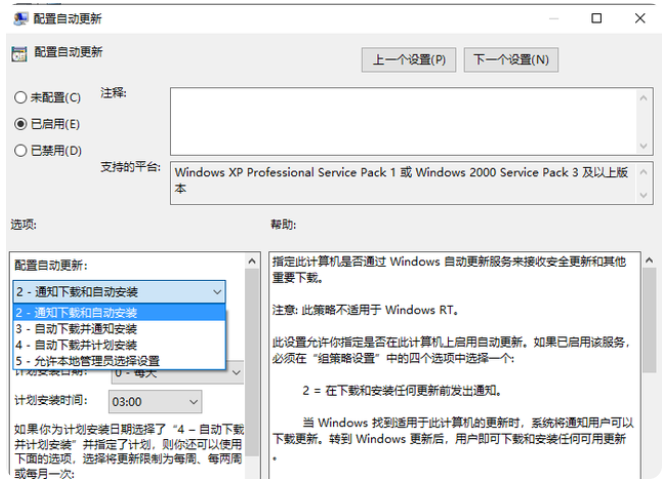Click the 注释: label
The width and height of the screenshot is (667, 484).
tap(113, 93)
